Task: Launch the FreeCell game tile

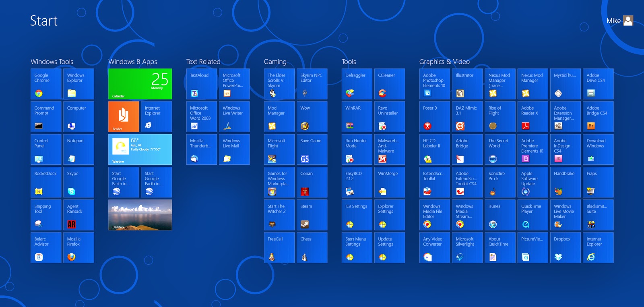Action: tap(279, 247)
